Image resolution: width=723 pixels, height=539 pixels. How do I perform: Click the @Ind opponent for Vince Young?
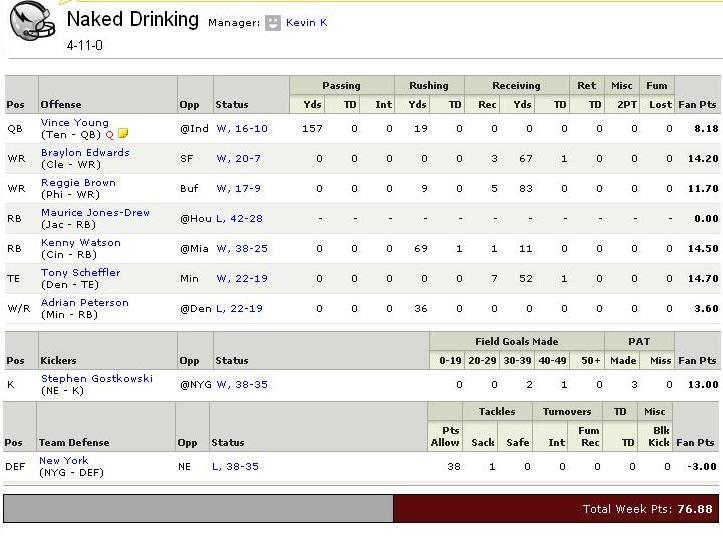194,129
